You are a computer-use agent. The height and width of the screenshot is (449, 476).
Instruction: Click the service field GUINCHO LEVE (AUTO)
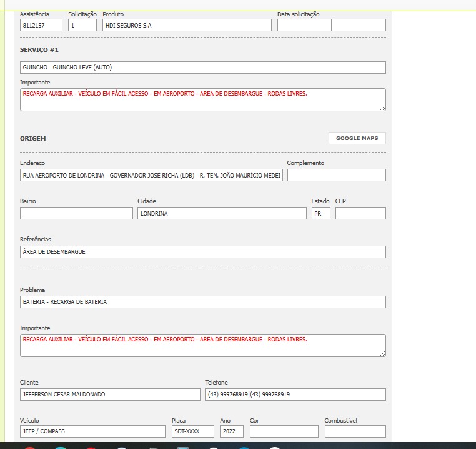click(x=202, y=68)
